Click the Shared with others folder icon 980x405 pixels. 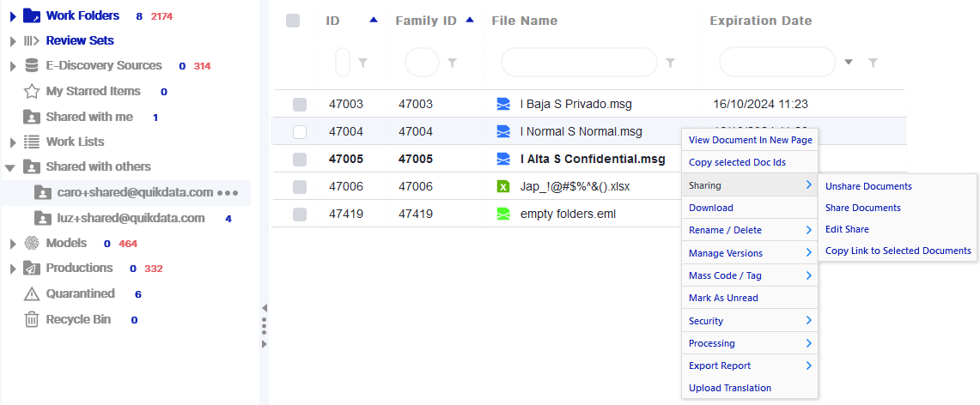pyautogui.click(x=31, y=166)
